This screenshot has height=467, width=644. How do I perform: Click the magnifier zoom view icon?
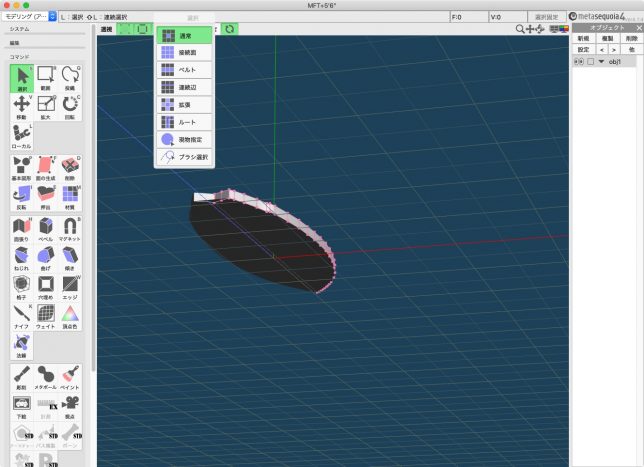(520, 29)
